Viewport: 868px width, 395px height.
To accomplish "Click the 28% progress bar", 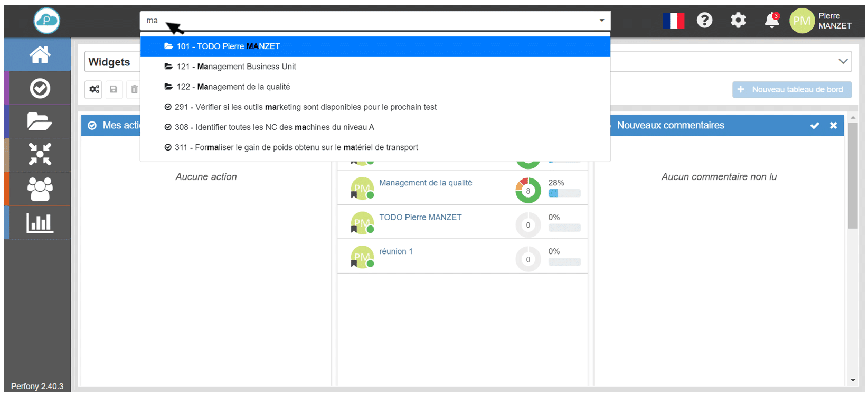I will point(564,193).
